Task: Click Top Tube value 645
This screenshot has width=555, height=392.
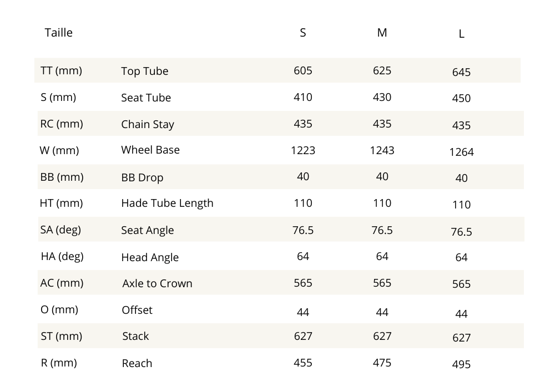Action: pyautogui.click(x=461, y=72)
